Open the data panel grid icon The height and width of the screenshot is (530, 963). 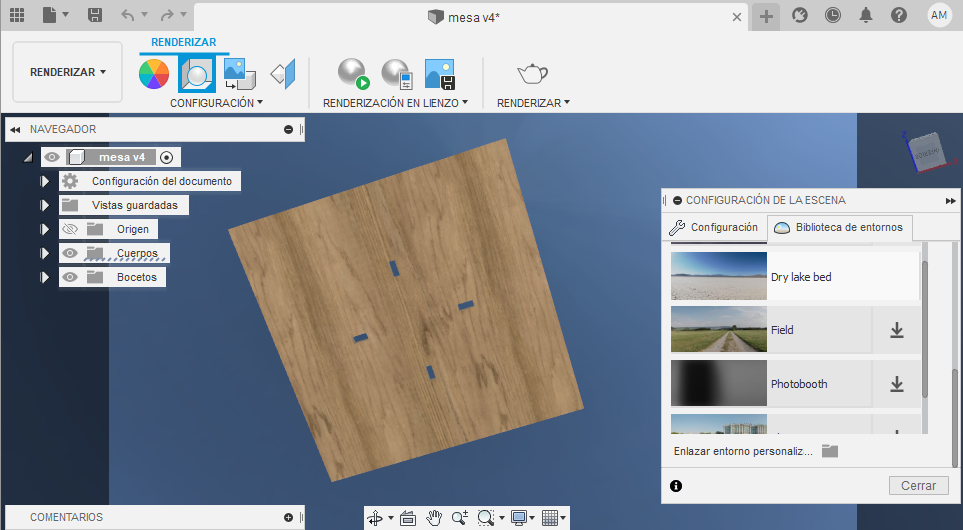(17, 15)
